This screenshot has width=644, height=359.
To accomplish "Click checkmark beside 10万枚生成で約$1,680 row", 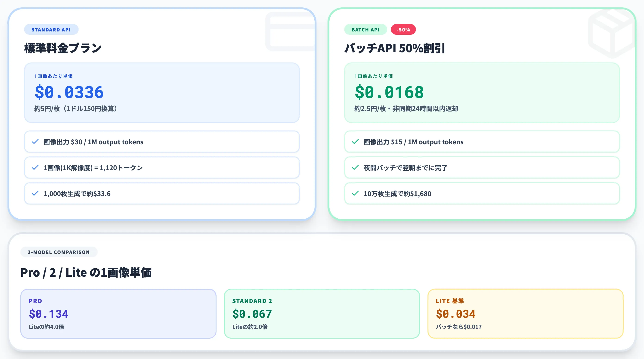I will pyautogui.click(x=355, y=194).
